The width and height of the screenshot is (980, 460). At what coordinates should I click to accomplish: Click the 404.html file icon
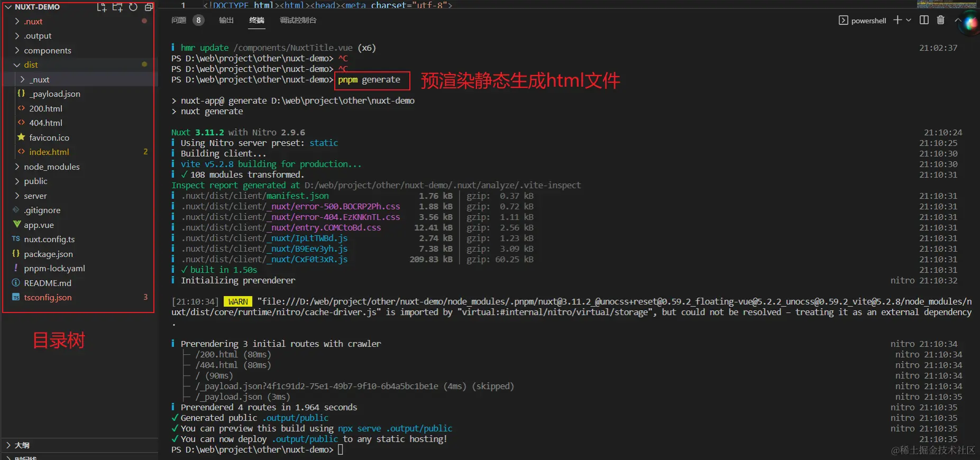coord(21,123)
